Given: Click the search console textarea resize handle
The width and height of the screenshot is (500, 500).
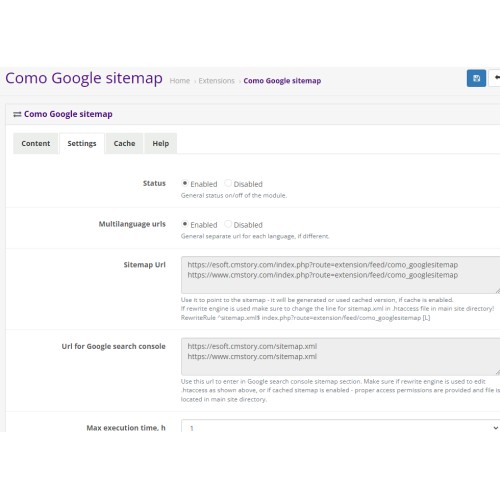Looking at the screenshot, I should point(497,373).
